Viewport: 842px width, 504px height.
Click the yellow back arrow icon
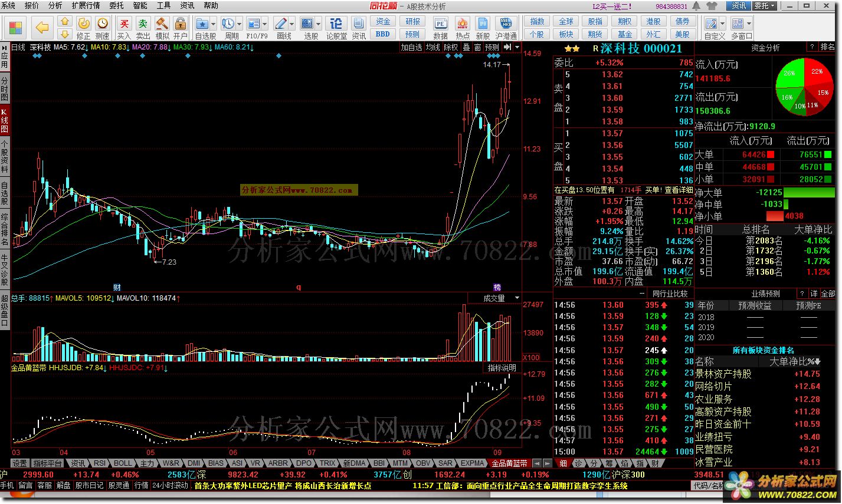41,27
